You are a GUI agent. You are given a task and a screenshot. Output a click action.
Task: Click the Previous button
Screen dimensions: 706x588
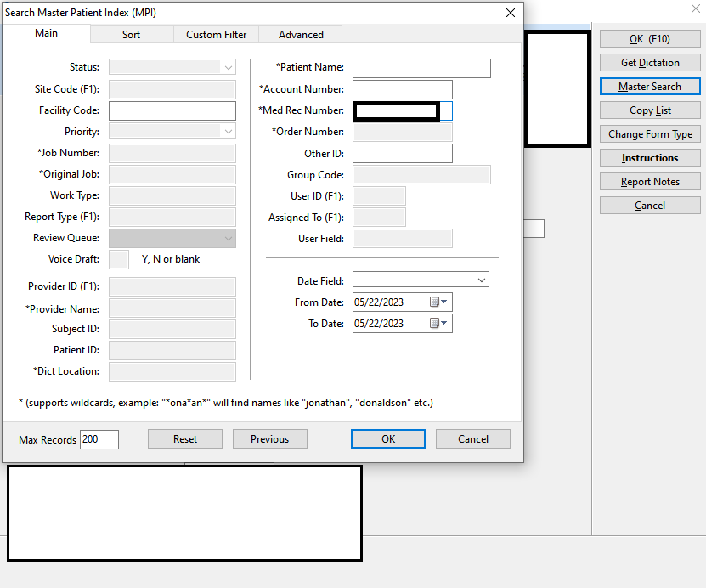[269, 439]
